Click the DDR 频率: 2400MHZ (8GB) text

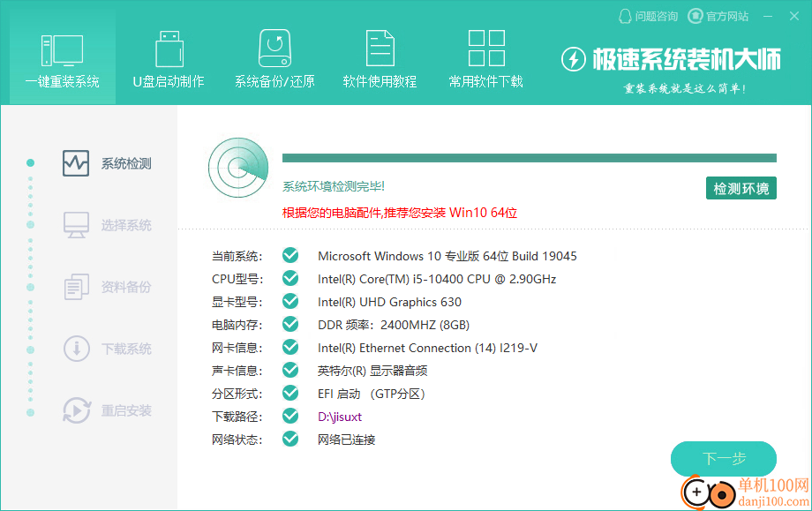click(x=394, y=325)
